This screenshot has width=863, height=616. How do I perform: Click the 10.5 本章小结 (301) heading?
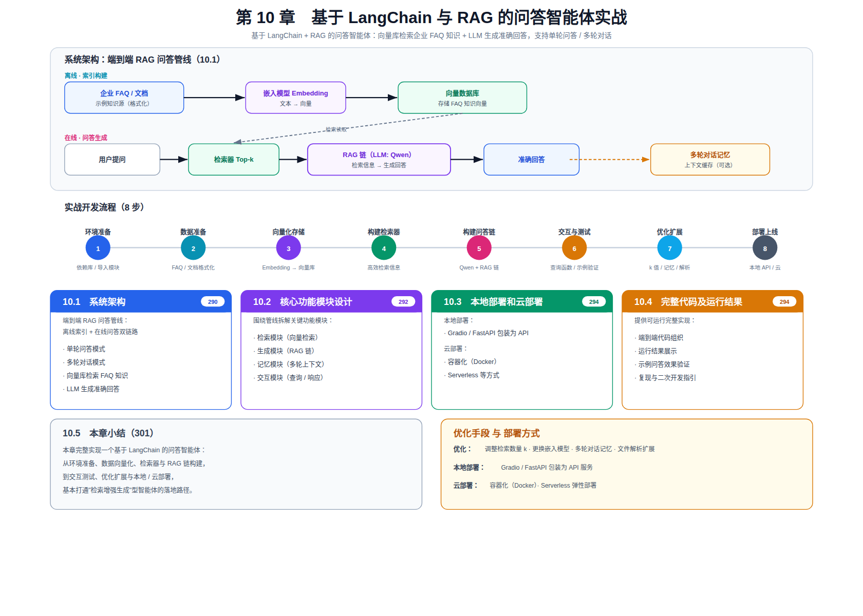click(108, 433)
